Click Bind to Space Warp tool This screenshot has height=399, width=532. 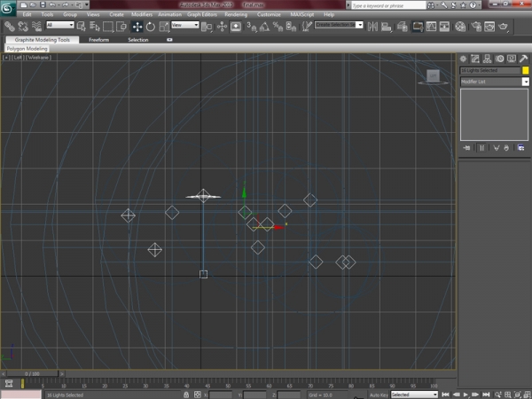[36, 27]
